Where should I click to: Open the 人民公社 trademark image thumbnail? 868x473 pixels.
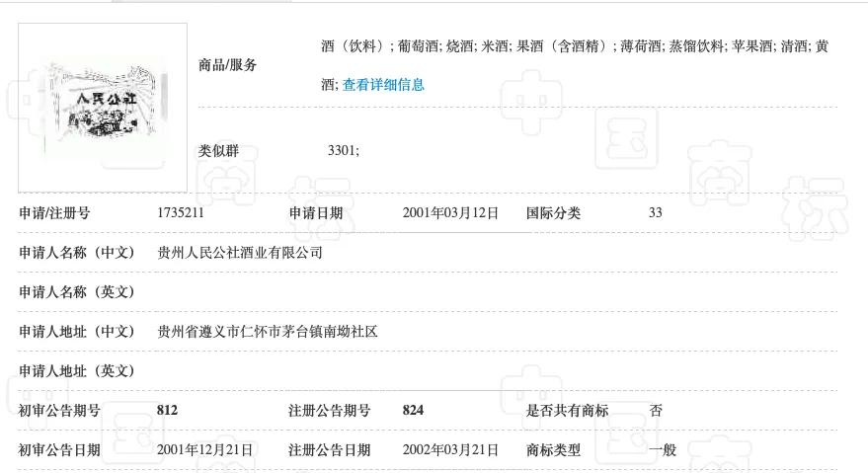(103, 108)
